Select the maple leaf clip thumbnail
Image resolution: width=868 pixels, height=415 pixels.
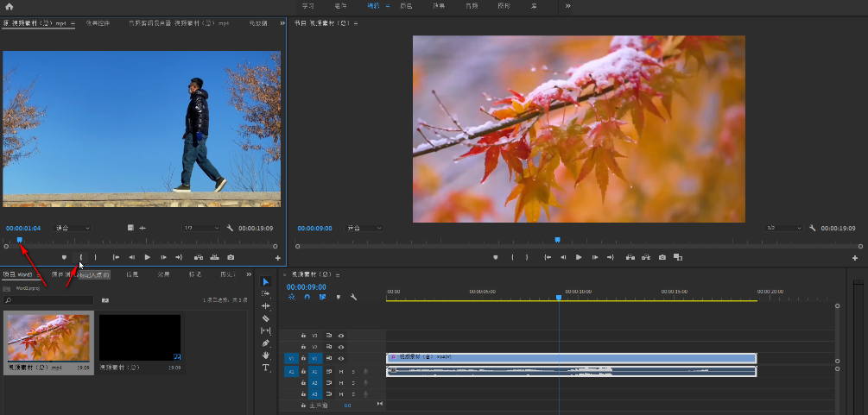click(48, 337)
